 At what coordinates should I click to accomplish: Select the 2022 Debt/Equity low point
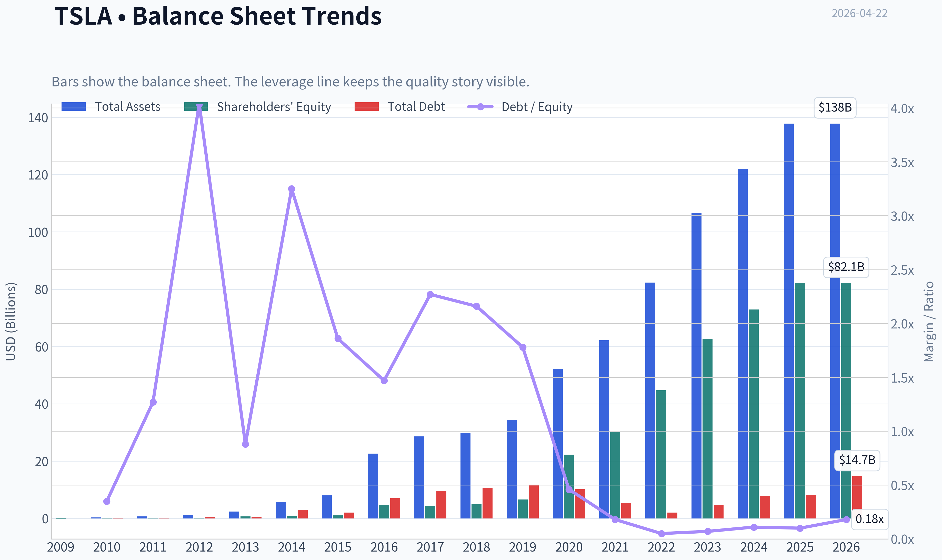pos(661,534)
